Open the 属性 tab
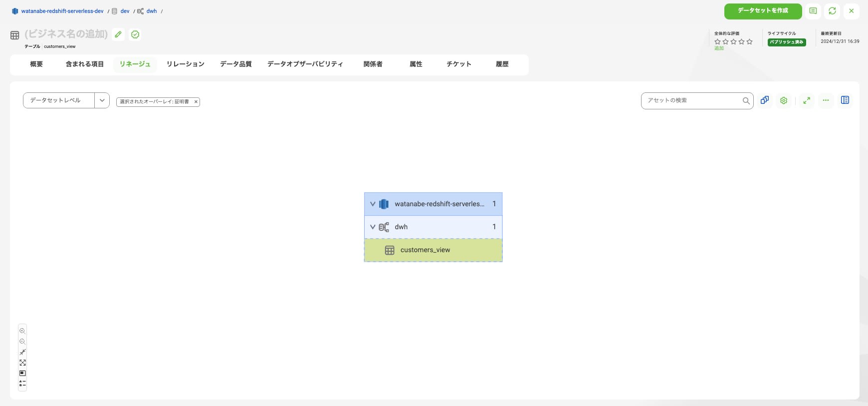 [416, 64]
